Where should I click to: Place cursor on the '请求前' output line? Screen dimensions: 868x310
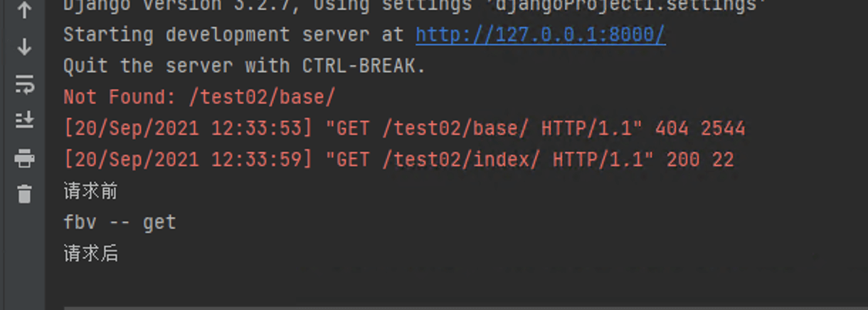click(90, 191)
